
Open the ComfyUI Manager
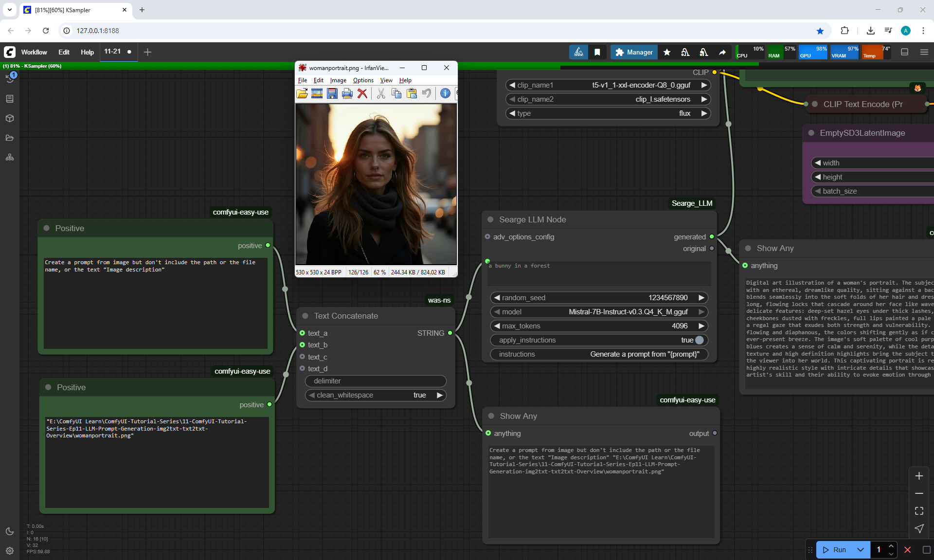tap(634, 52)
